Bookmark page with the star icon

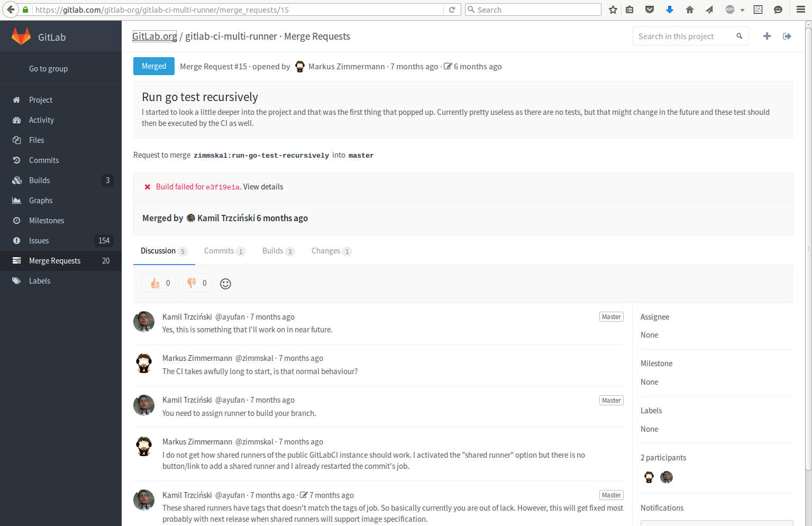point(613,10)
